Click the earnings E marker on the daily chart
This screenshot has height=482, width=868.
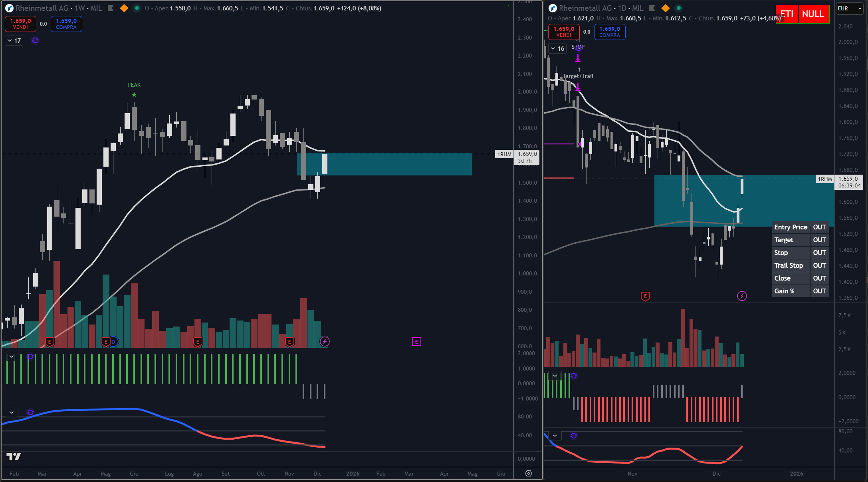645,296
